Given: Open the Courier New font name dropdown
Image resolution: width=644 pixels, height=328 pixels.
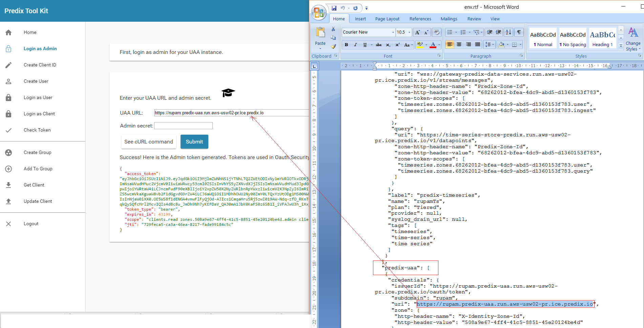Looking at the screenshot, I should (x=393, y=32).
